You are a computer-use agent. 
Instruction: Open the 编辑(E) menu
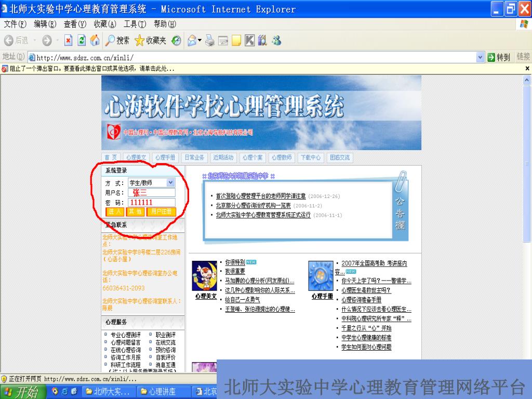(45, 24)
